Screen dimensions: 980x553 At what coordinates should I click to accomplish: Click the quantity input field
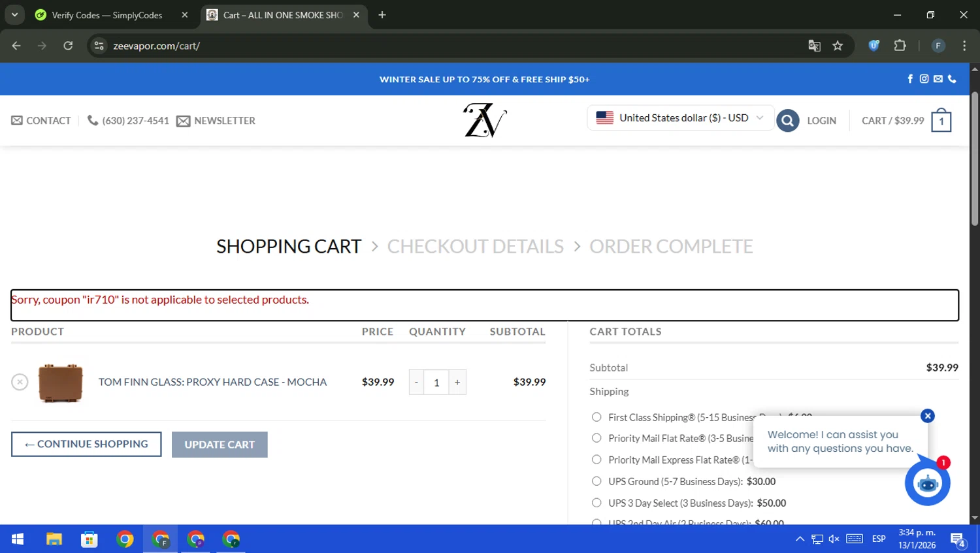[x=436, y=382]
